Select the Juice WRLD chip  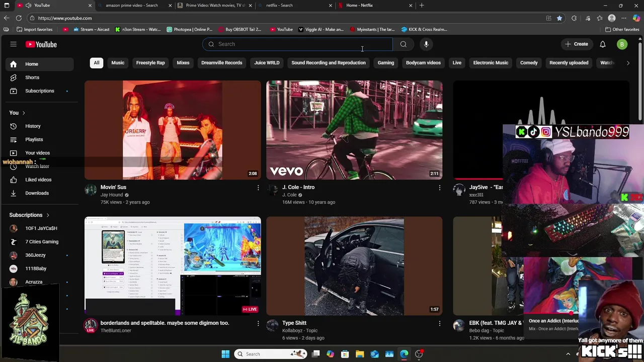click(x=267, y=63)
